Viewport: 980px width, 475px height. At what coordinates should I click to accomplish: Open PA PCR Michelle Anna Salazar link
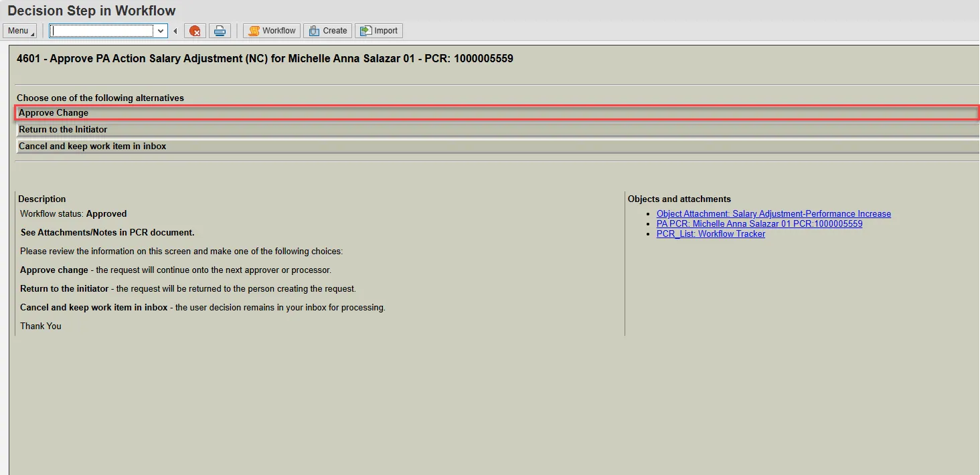[759, 224]
